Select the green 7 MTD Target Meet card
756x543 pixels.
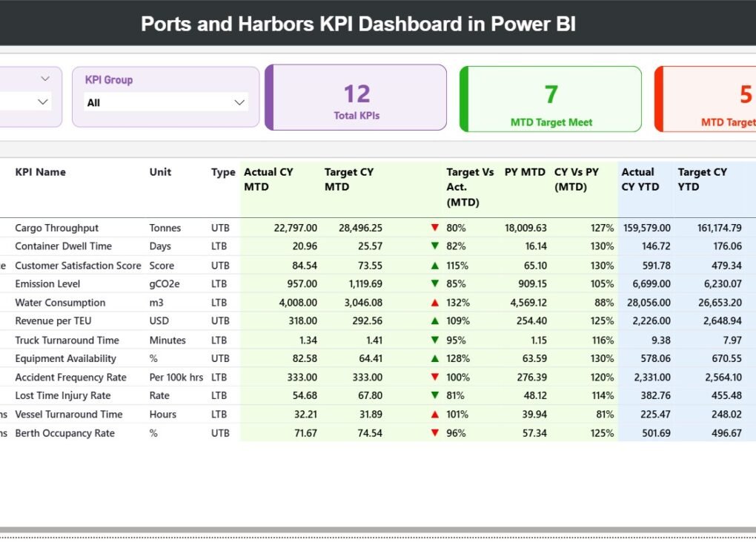pyautogui.click(x=550, y=97)
